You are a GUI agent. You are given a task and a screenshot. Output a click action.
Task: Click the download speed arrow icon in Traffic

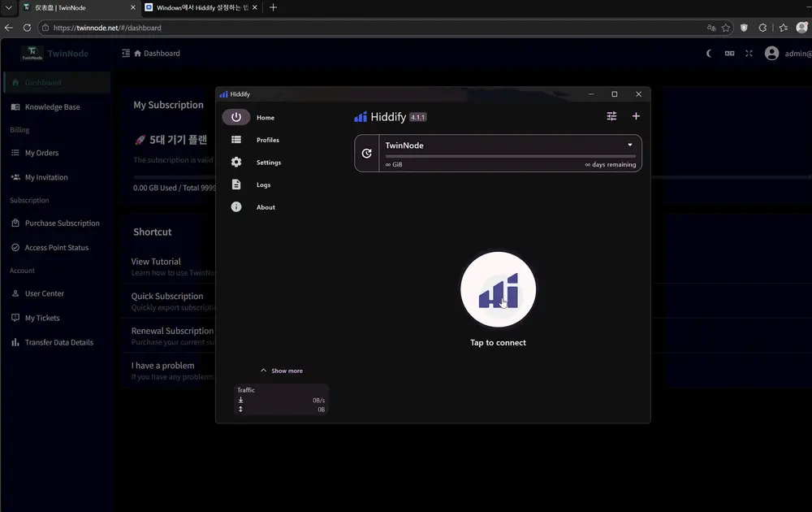pyautogui.click(x=241, y=400)
